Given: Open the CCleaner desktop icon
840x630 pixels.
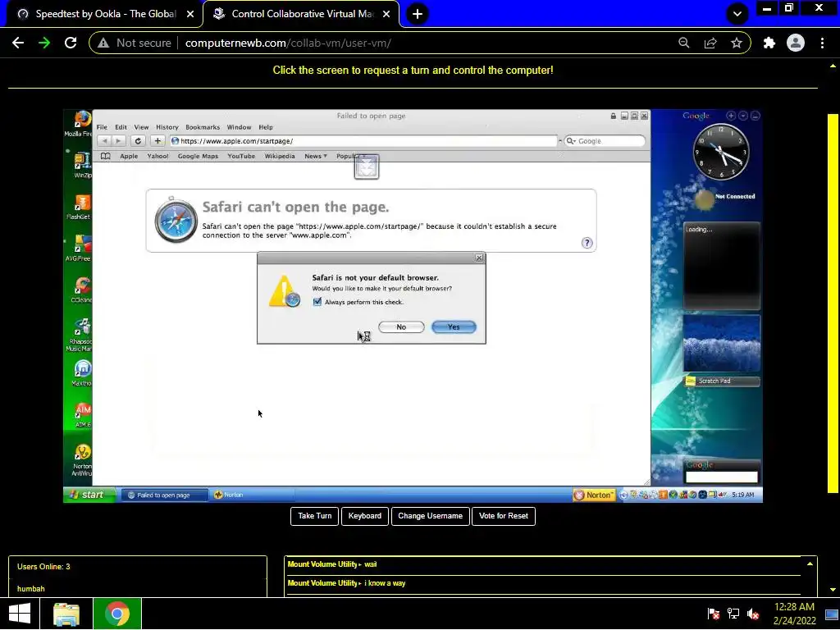Looking at the screenshot, I should coord(81,290).
